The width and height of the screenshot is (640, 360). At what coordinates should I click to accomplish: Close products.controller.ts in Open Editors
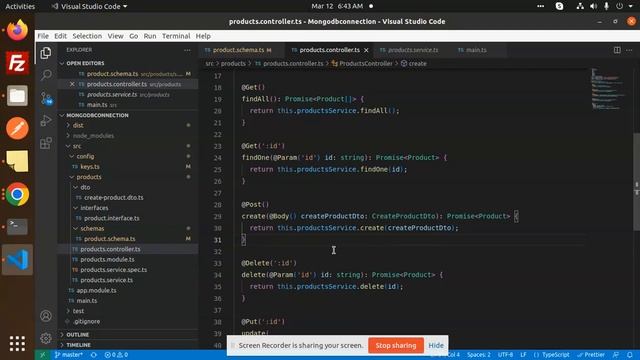[72, 84]
